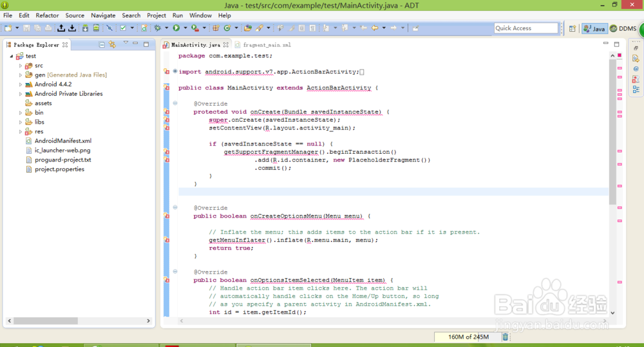Open the Android SDK Manager icon
Screen dimensions: 644x347
tap(85, 28)
